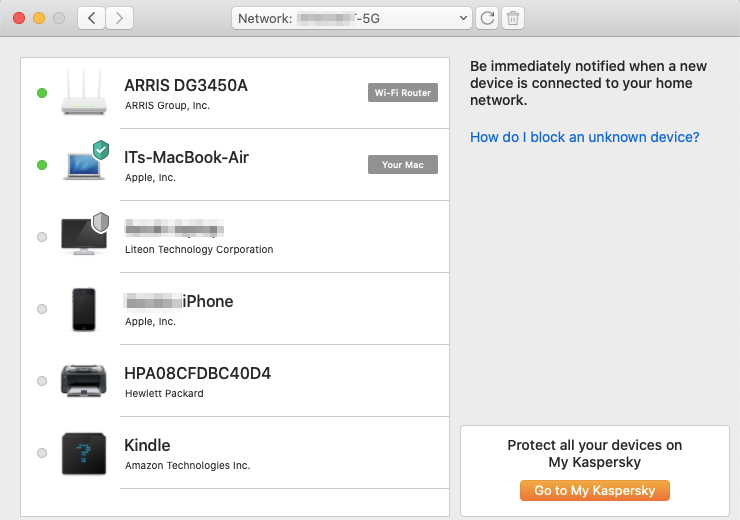Click the 'ARRIS Group, Inc.' vendor text
The width and height of the screenshot is (740, 520).
click(168, 106)
